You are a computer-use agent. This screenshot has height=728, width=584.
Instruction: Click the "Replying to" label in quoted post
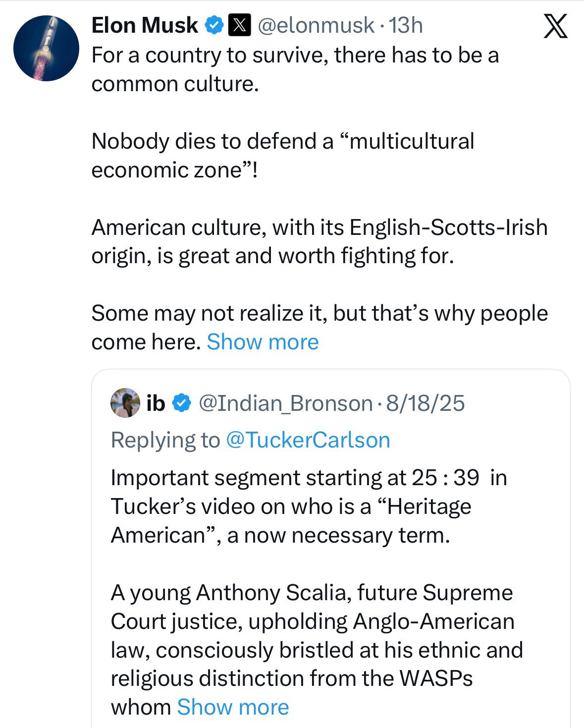coord(165,440)
